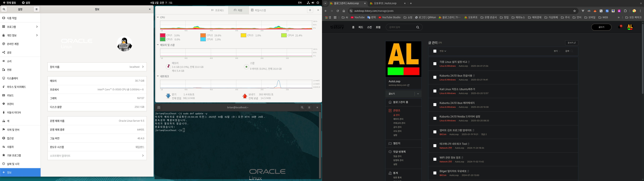Image resolution: width=644 pixels, height=181 pixels.
Task: Open the 카테고리 관리 link
Action: coord(399,123)
